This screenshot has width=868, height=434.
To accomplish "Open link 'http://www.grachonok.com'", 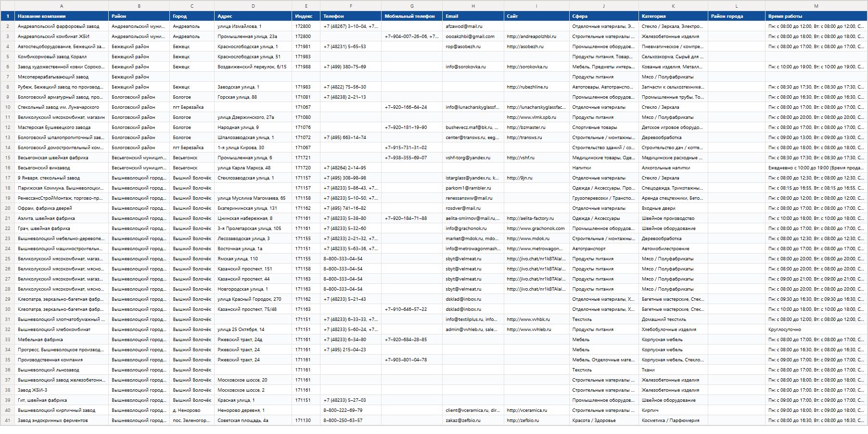I will click(536, 229).
